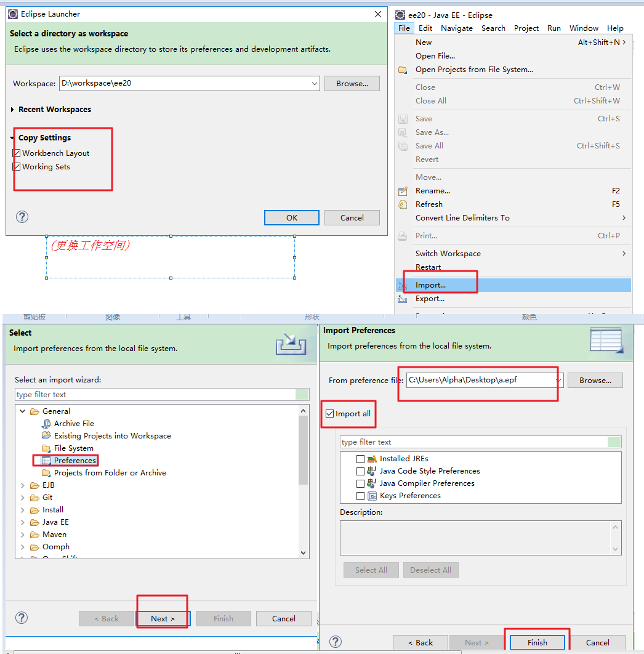Expand the EJB tree node
This screenshot has width=644, height=654.
click(x=23, y=485)
